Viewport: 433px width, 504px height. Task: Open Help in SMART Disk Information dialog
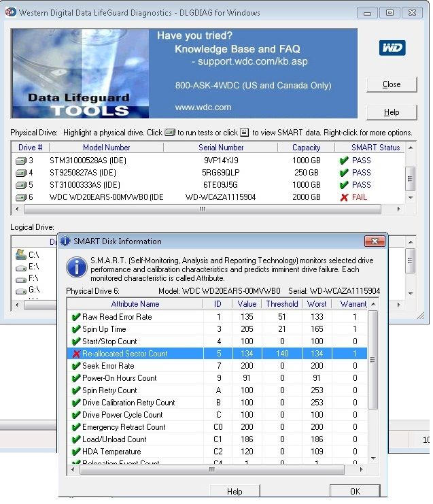click(x=235, y=491)
